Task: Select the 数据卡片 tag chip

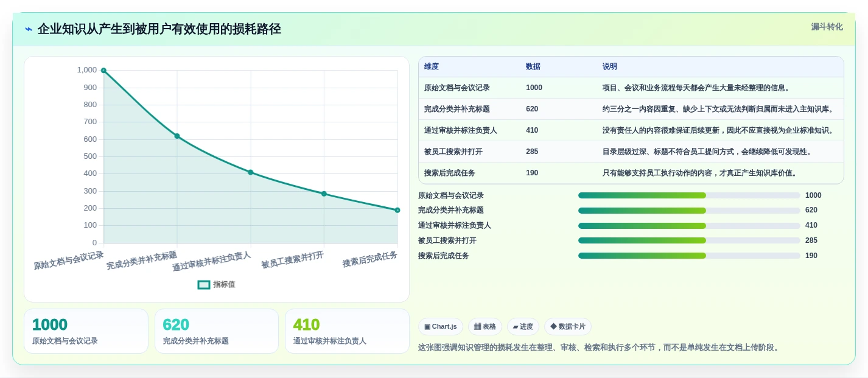Action: pos(568,327)
